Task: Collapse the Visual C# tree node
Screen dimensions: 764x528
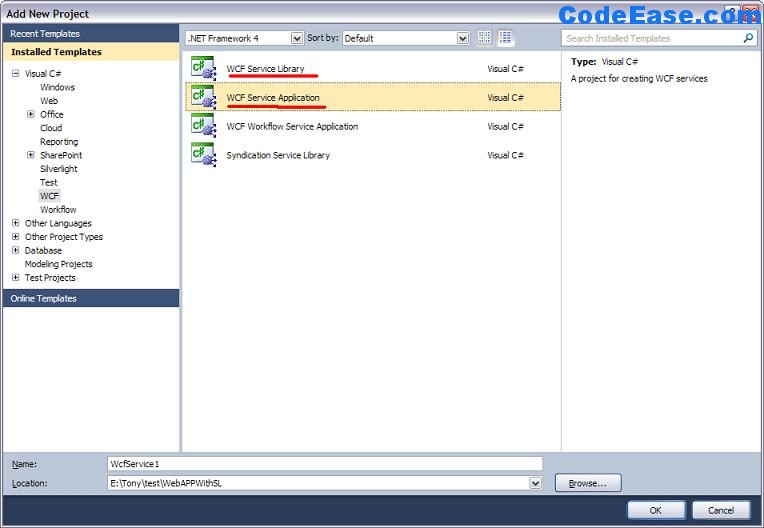Action: [x=16, y=74]
